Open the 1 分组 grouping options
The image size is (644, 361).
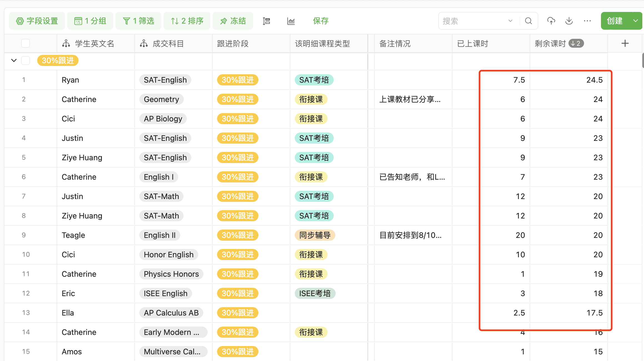(x=90, y=21)
